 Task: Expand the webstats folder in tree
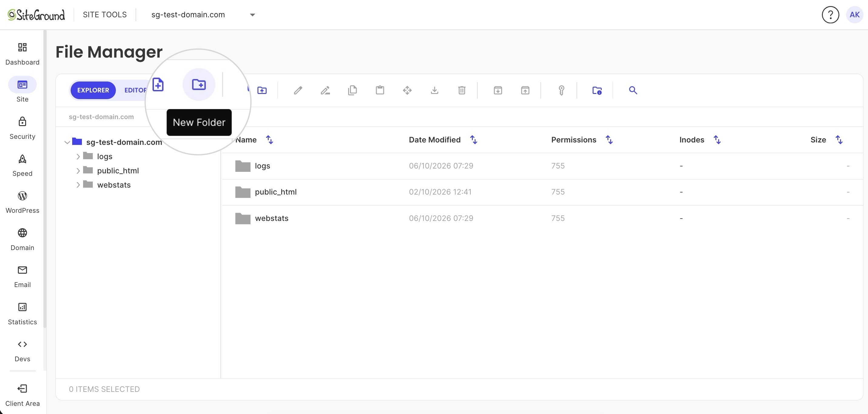78,185
